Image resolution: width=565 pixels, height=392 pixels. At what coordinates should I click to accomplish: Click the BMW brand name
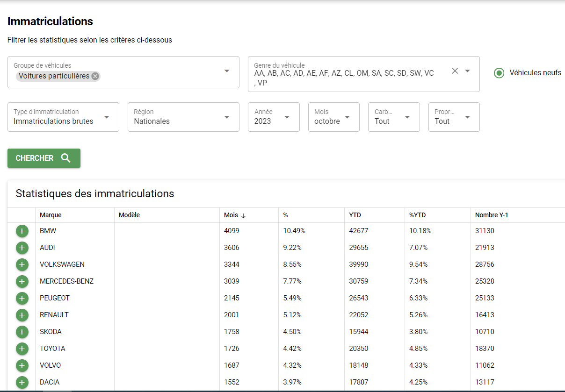point(48,231)
